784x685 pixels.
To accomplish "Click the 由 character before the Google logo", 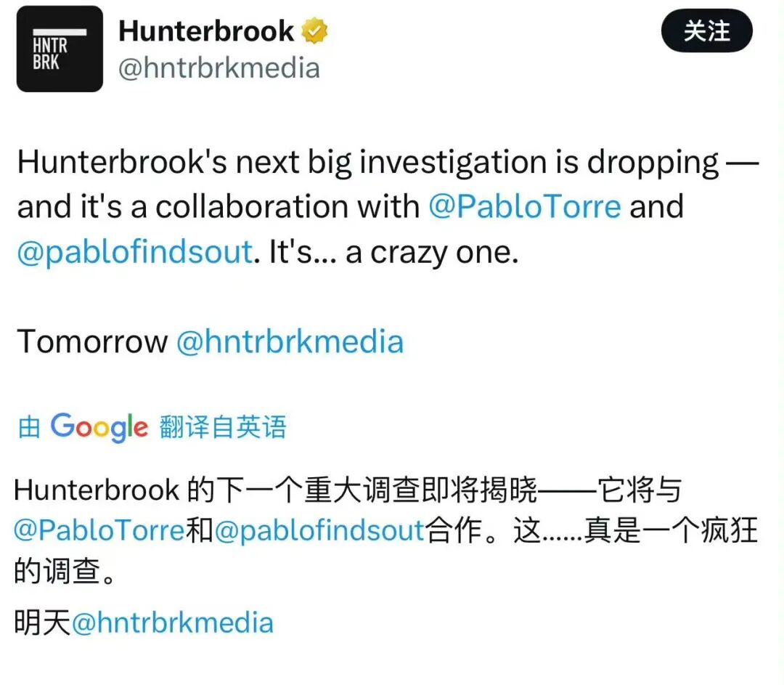I will [29, 428].
